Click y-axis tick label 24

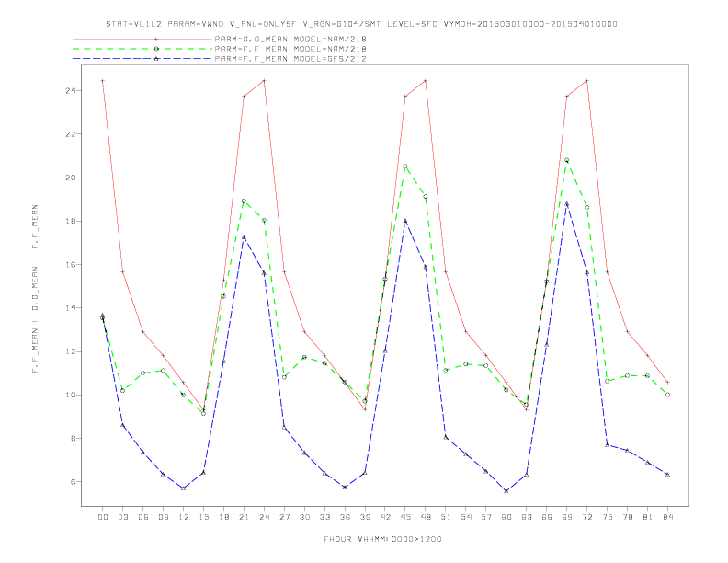point(71,90)
